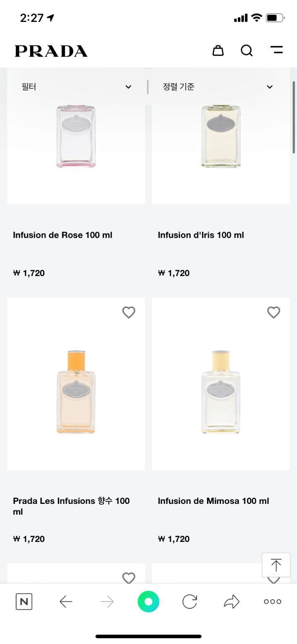Open the shopping bag icon
Screen dimensions: 297x644
(218, 50)
